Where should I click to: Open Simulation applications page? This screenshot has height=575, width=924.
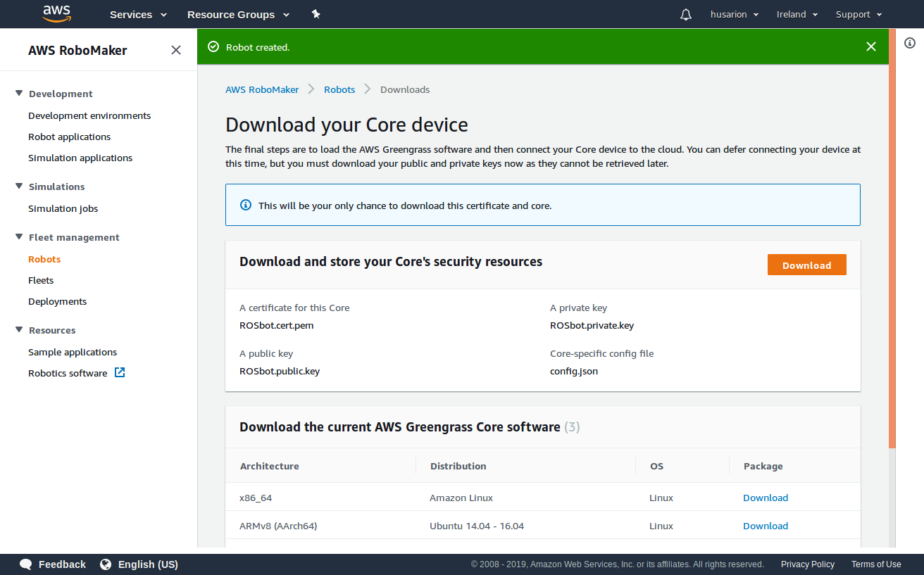pos(80,158)
